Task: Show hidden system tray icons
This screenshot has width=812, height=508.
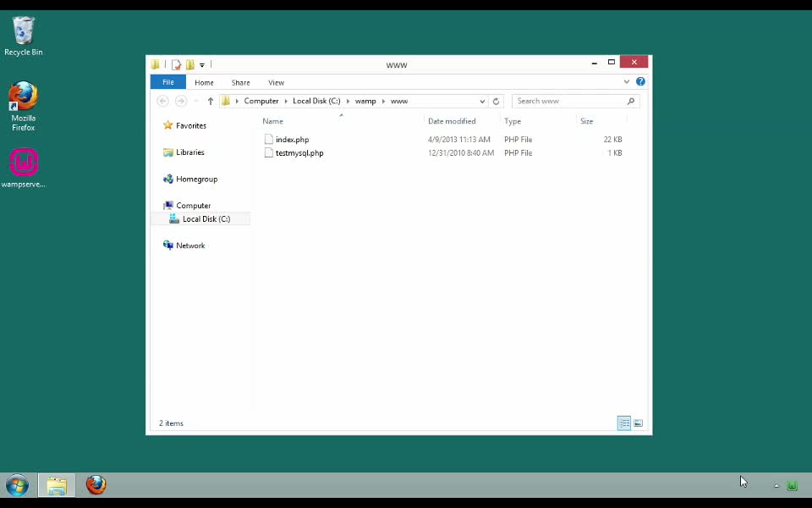Action: click(x=776, y=486)
